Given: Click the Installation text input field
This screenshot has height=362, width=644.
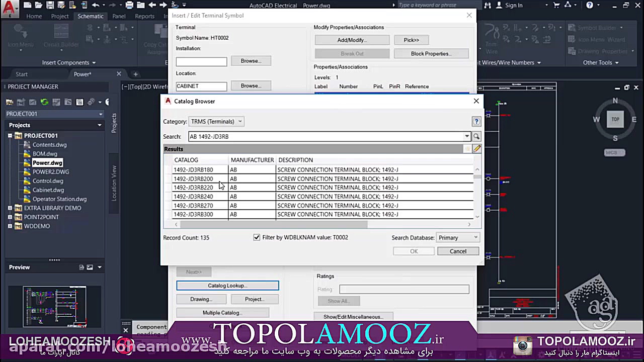Looking at the screenshot, I should [x=201, y=62].
